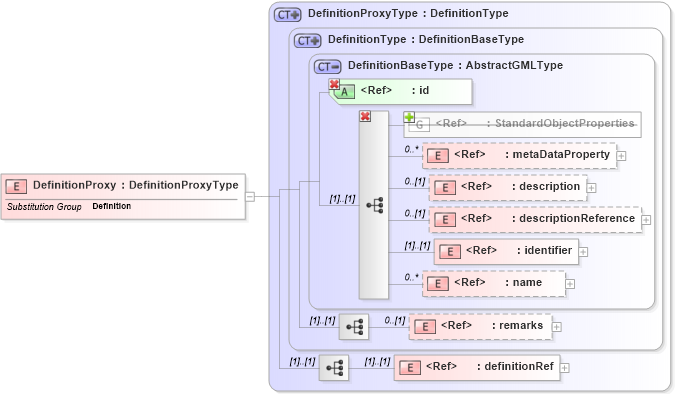Click the E icon of remarks element
The height and width of the screenshot is (394, 675).
pyautogui.click(x=425, y=327)
